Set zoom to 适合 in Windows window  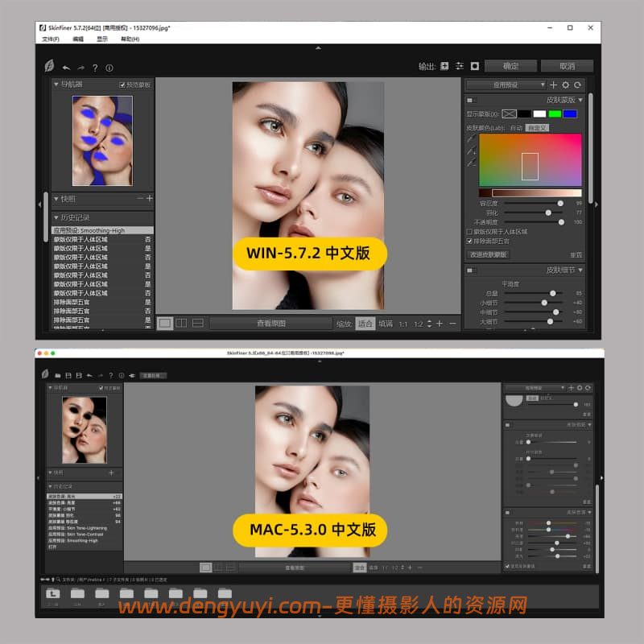(365, 324)
